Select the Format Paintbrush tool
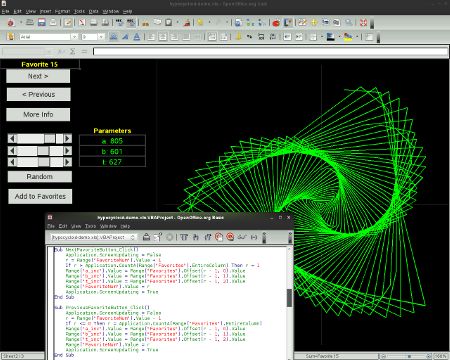450x360 pixels. coord(187,23)
